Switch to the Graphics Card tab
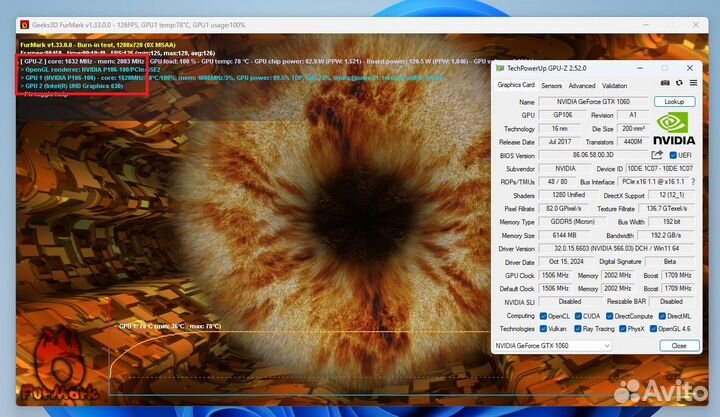The width and height of the screenshot is (720, 417). (516, 85)
